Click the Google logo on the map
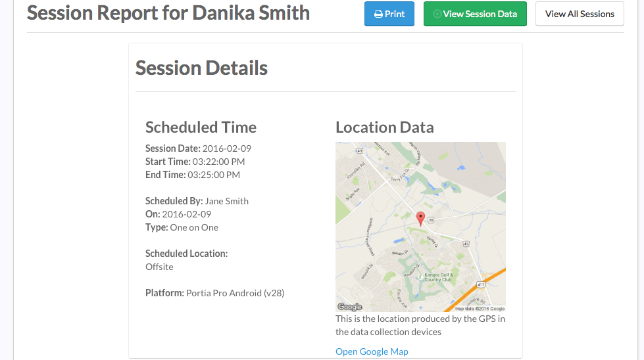This screenshot has width=644, height=360. coord(349,307)
